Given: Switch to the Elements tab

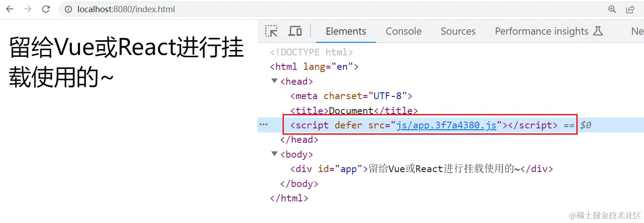Looking at the screenshot, I should tap(346, 31).
